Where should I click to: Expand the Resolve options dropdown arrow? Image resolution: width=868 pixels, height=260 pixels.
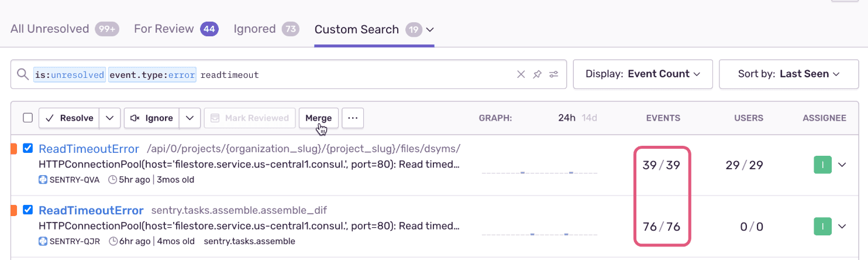click(x=110, y=118)
